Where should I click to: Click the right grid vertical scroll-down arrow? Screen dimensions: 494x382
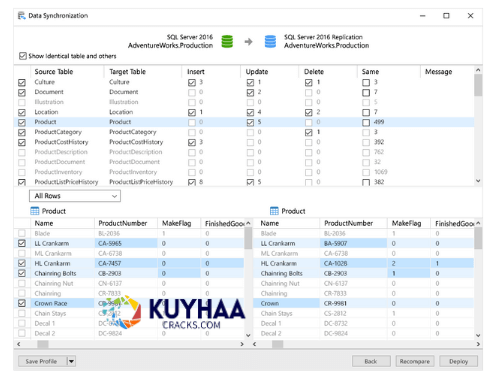coord(478,335)
